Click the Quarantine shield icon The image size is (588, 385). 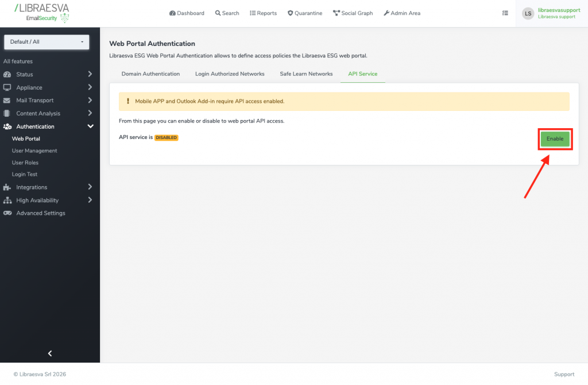pos(290,13)
